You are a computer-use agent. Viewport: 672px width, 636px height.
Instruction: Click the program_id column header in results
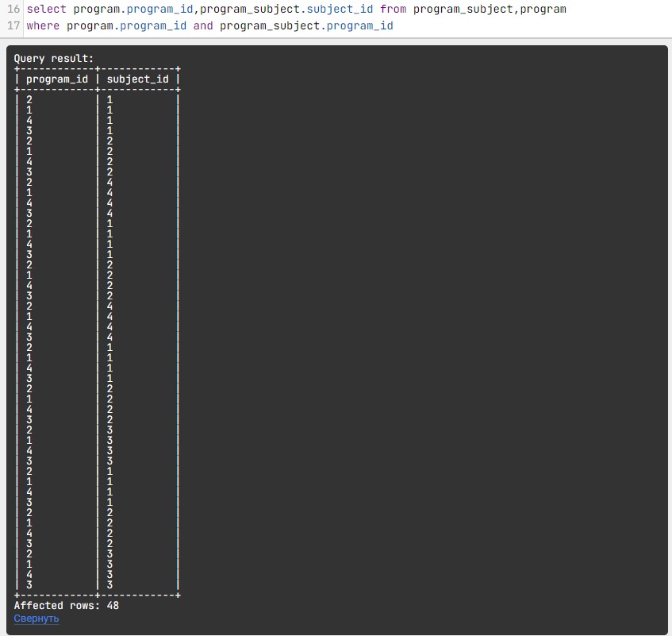coord(57,79)
